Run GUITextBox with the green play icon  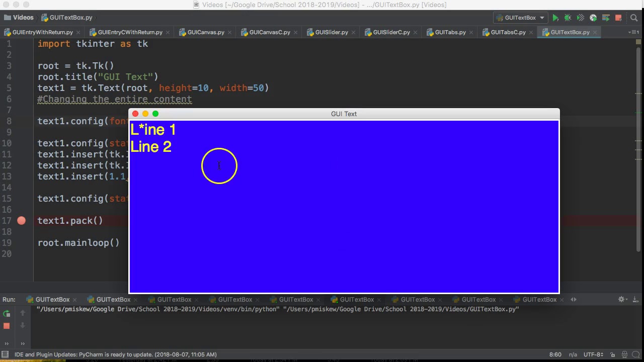[x=555, y=18]
